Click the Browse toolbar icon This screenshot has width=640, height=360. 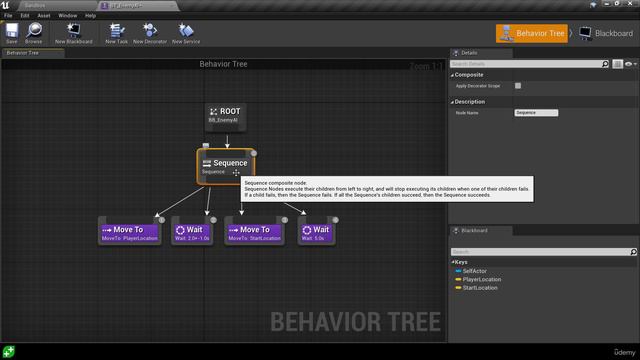tap(33, 33)
